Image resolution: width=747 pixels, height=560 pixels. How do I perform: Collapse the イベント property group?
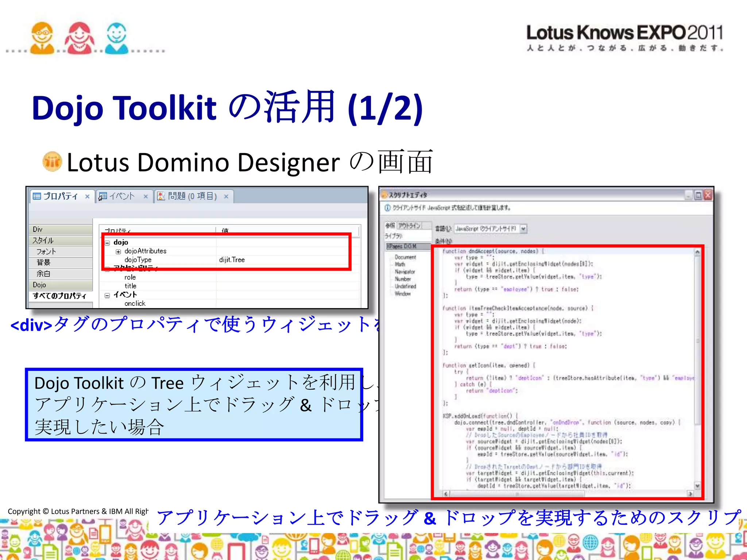coord(108,295)
